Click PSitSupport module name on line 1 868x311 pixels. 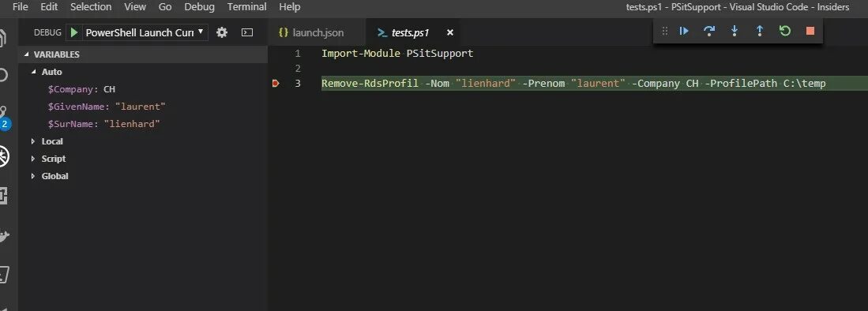pos(440,54)
